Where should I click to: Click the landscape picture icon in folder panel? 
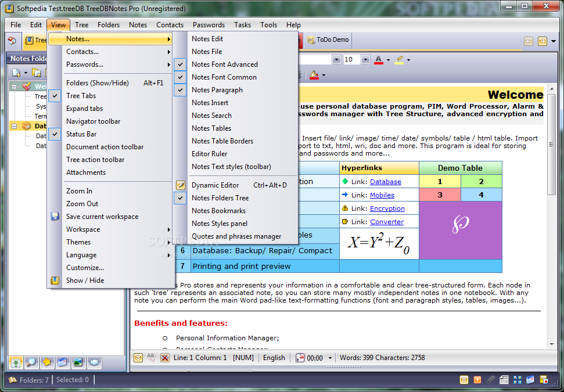(78, 362)
